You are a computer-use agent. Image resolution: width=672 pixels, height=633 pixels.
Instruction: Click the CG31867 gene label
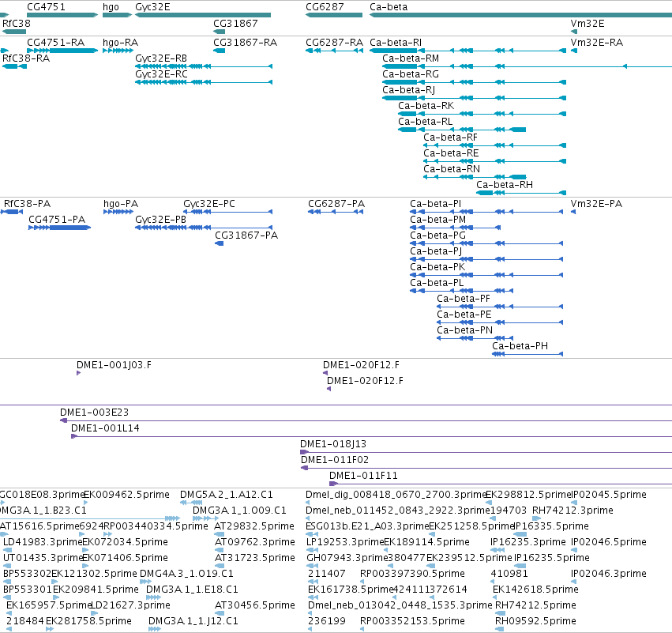coord(236,23)
